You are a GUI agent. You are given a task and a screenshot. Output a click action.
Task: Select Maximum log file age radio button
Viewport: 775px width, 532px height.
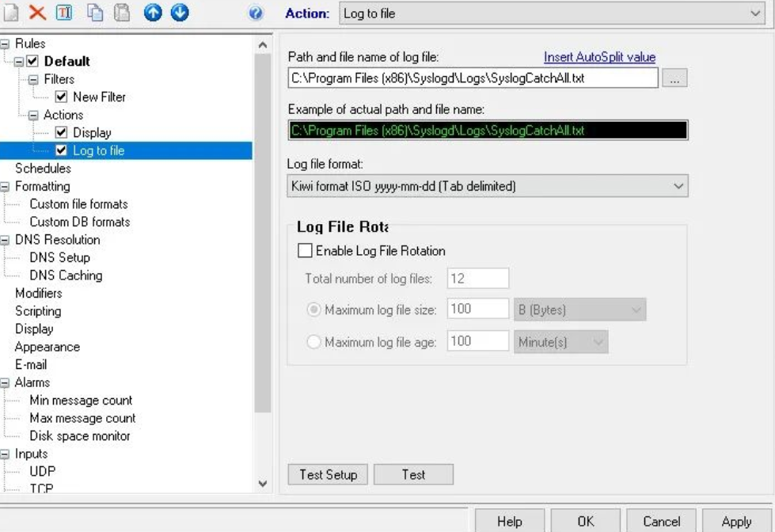click(x=313, y=342)
